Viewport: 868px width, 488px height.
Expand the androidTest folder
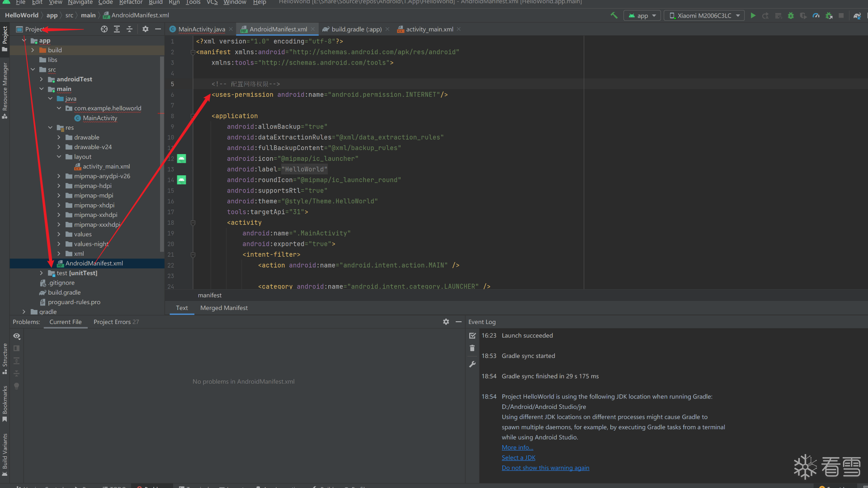point(42,79)
